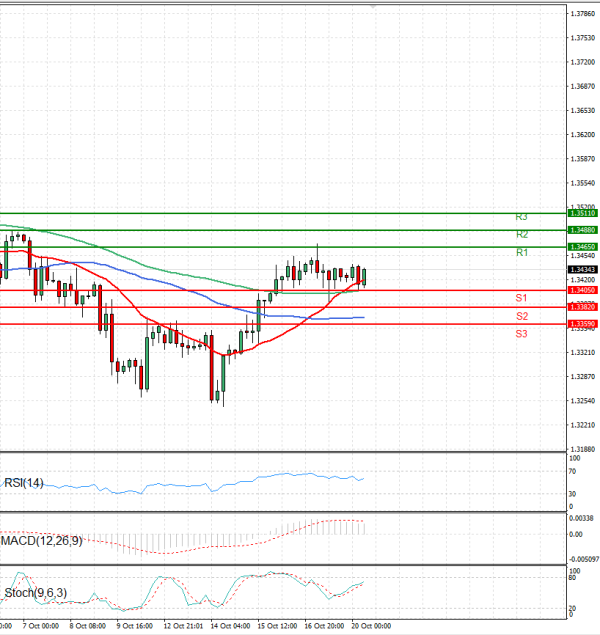Click the 1.34050 red price tag
This screenshot has height=635, width=600.
pyautogui.click(x=582, y=290)
